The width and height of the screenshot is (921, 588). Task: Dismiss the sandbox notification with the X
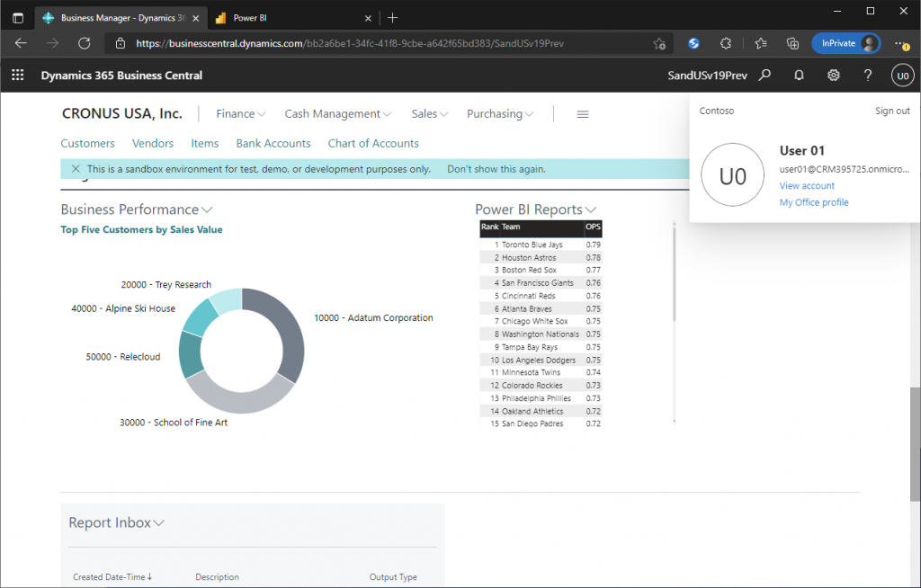click(x=76, y=169)
